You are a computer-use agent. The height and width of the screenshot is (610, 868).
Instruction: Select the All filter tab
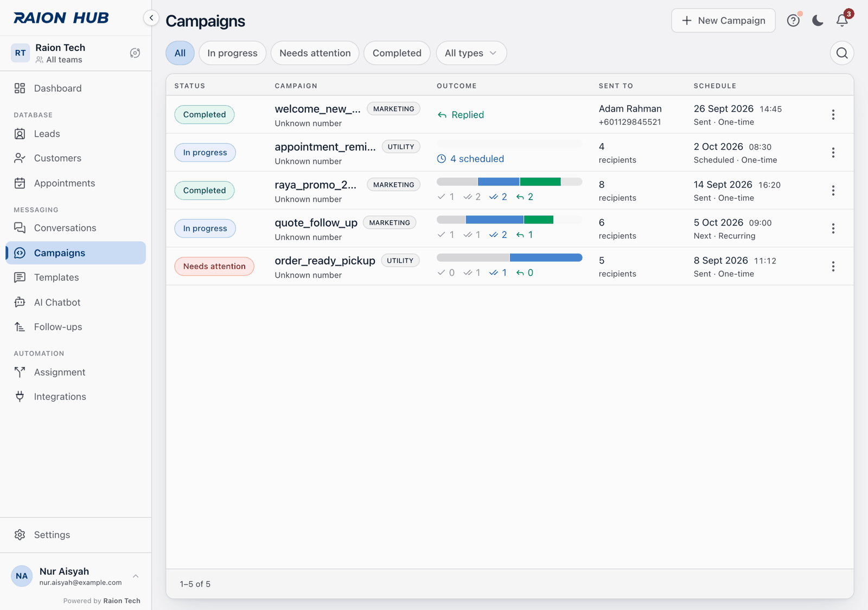(x=180, y=53)
